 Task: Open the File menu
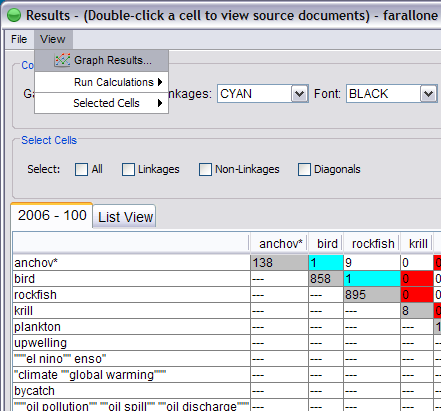(19, 39)
